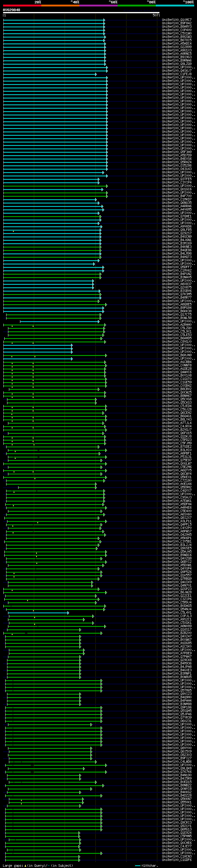Select hit label UniRef100_A9V6D6
The width and height of the screenshot is (197, 868).
(177, 226)
